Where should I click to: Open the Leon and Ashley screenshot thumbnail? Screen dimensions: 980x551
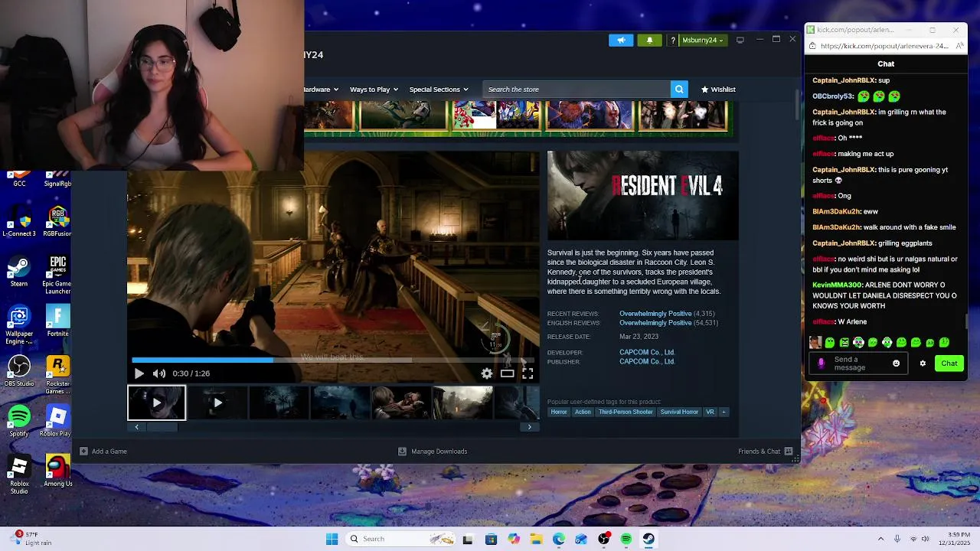401,403
